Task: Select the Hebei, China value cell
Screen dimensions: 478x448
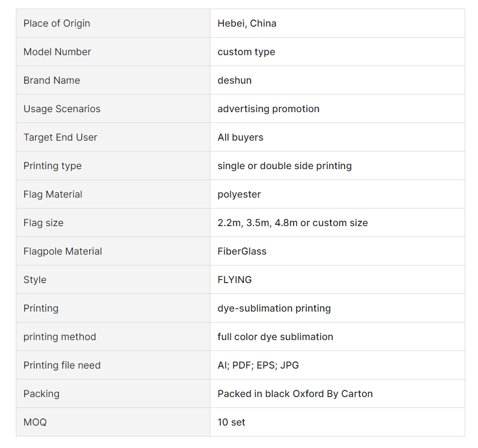Action: click(337, 23)
